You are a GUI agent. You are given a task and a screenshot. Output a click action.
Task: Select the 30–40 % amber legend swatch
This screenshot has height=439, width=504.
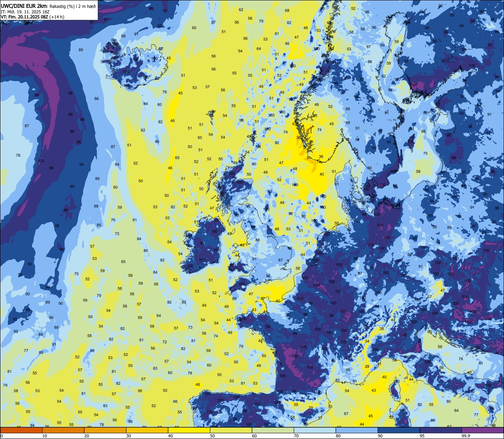(x=147, y=430)
